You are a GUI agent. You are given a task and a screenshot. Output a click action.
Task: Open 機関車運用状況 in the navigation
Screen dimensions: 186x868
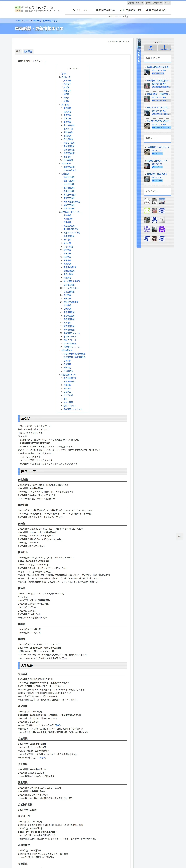[x=106, y=10]
